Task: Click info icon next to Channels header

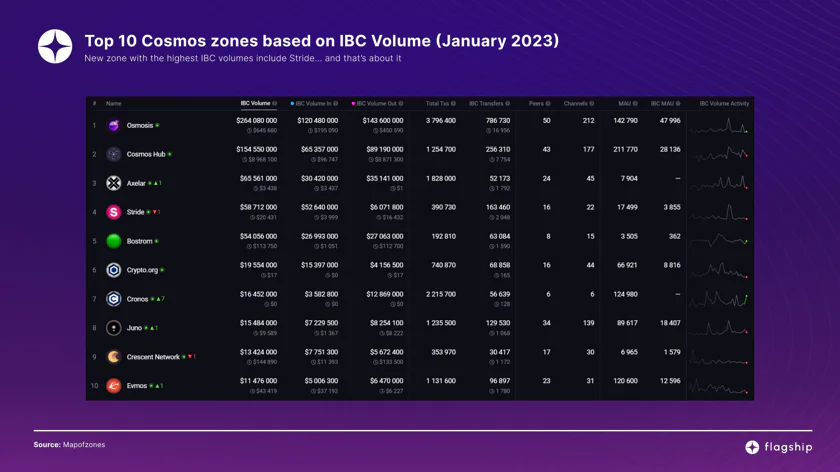Action: coord(591,103)
